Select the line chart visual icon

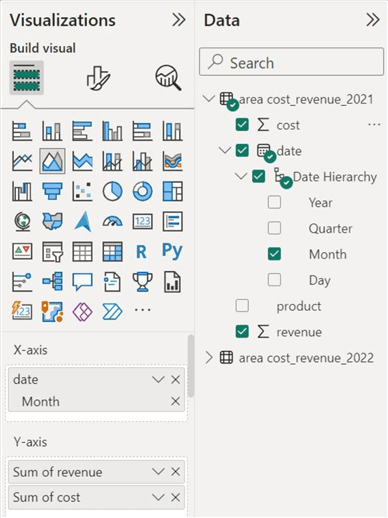(22, 161)
